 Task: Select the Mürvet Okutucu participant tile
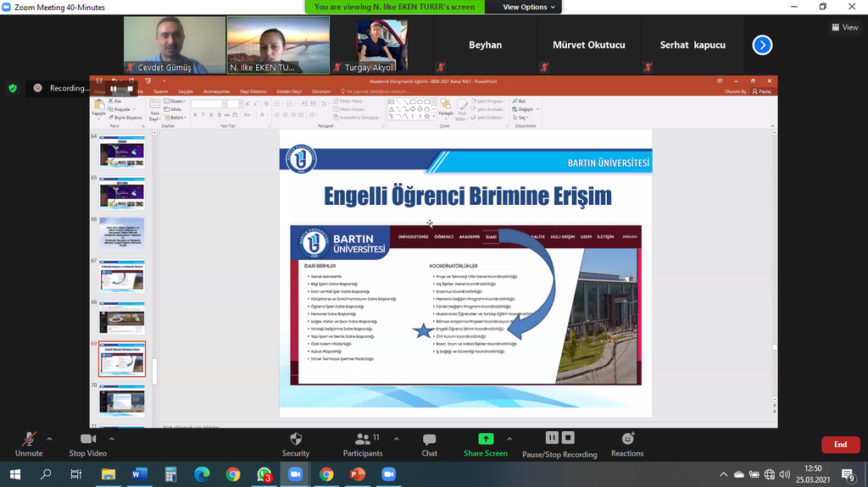[x=589, y=45]
